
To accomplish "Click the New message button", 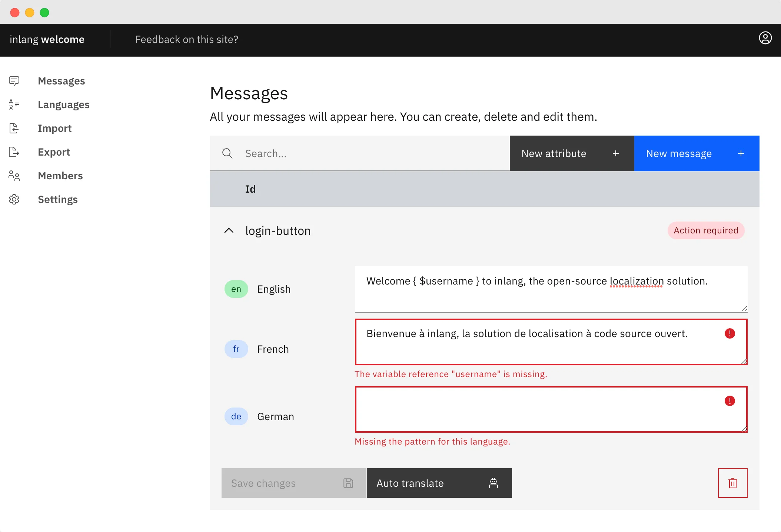I will [697, 153].
